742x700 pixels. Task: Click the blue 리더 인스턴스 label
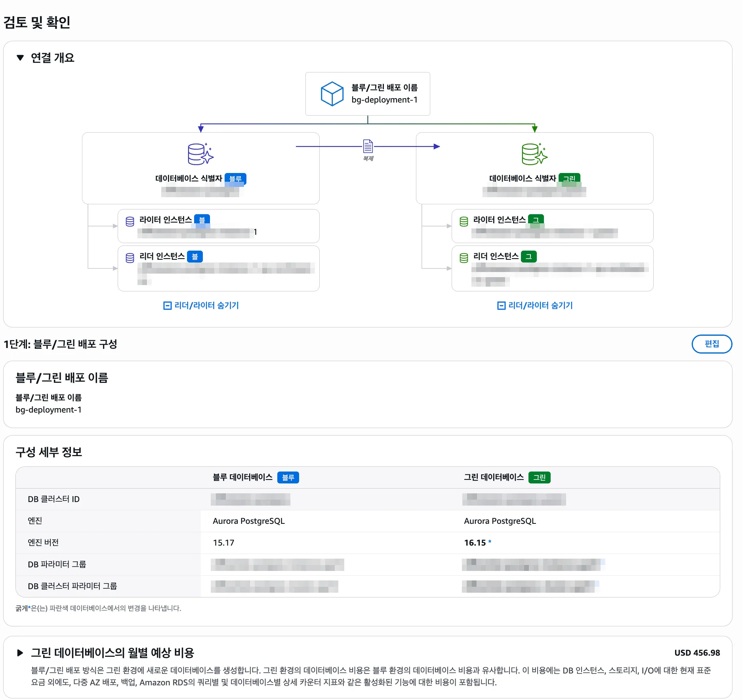pyautogui.click(x=162, y=256)
